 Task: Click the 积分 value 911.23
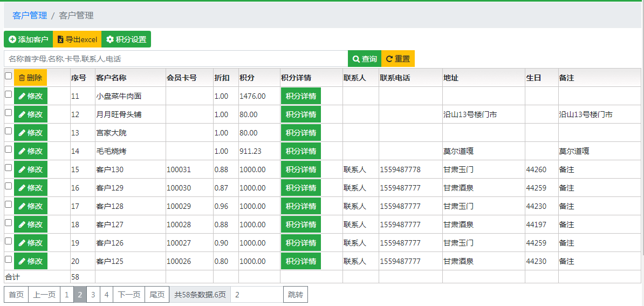[x=251, y=151]
